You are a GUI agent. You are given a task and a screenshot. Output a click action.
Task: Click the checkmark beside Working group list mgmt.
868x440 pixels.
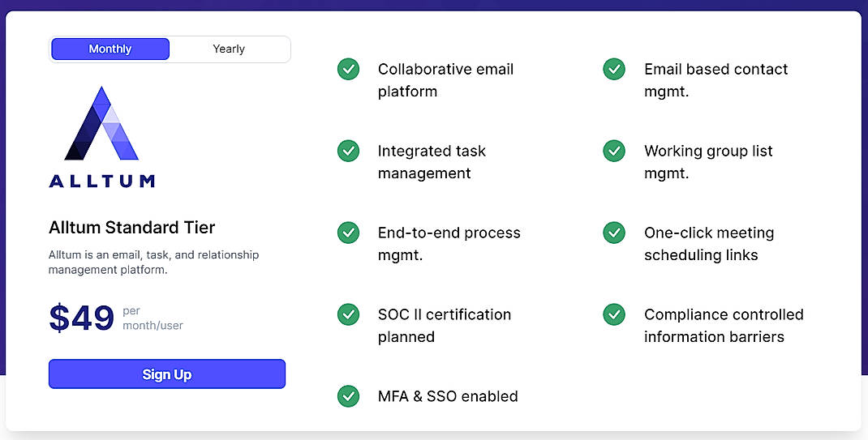[x=614, y=151]
